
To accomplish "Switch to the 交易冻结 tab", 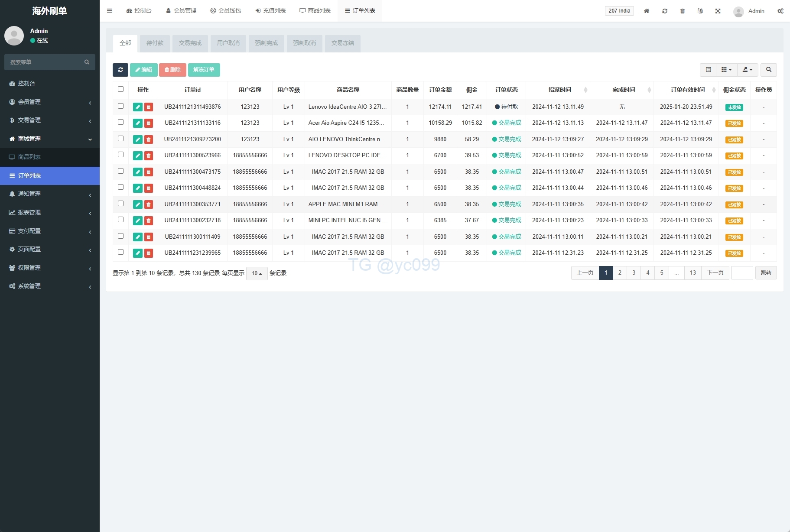I will tap(342, 43).
